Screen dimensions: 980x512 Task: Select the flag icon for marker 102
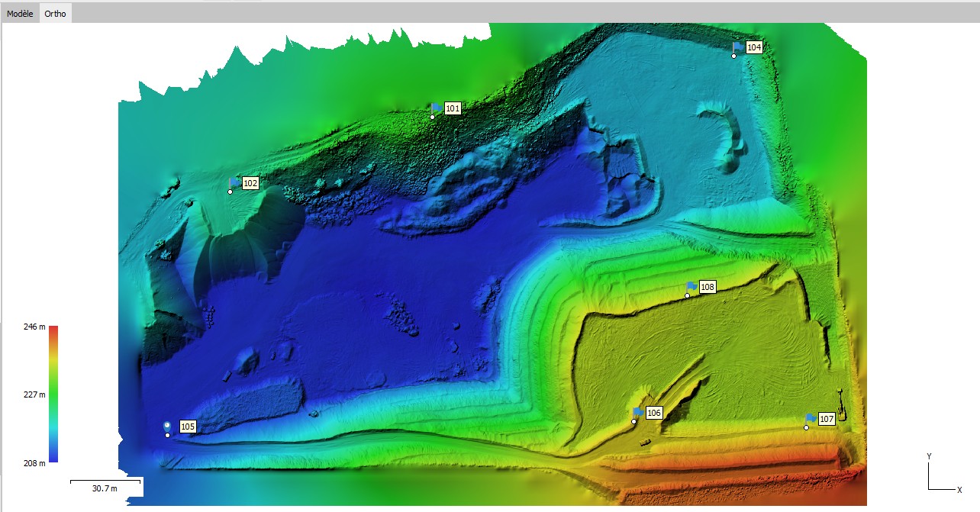[234, 181]
